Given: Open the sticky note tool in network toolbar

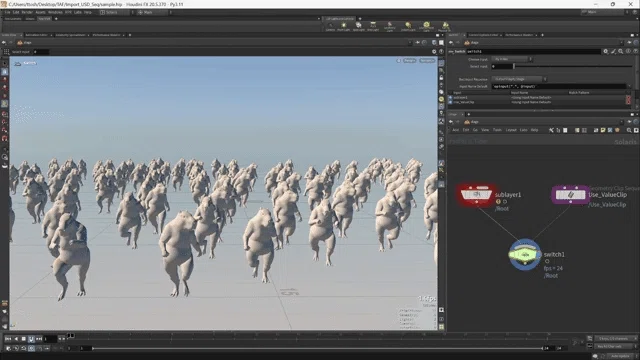Looking at the screenshot, I should pyautogui.click(x=603, y=130).
